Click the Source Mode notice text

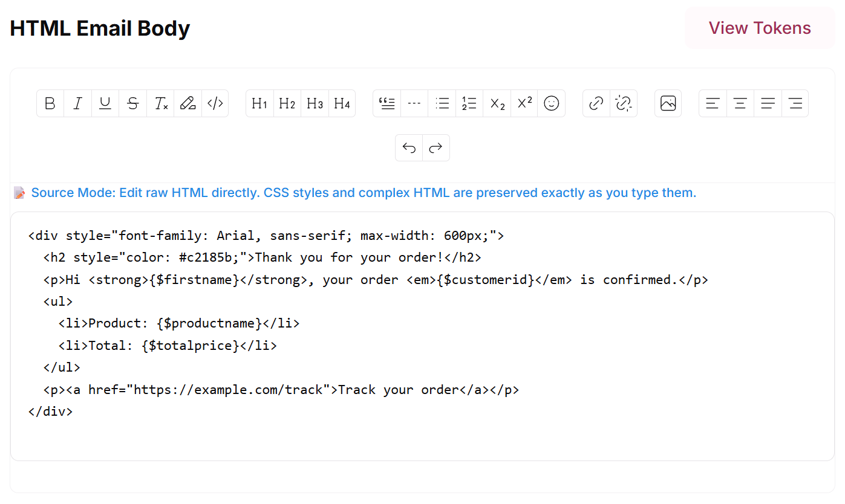(364, 193)
